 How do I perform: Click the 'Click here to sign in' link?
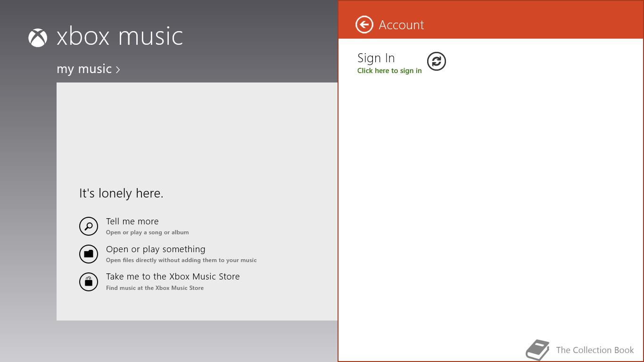[x=389, y=71]
